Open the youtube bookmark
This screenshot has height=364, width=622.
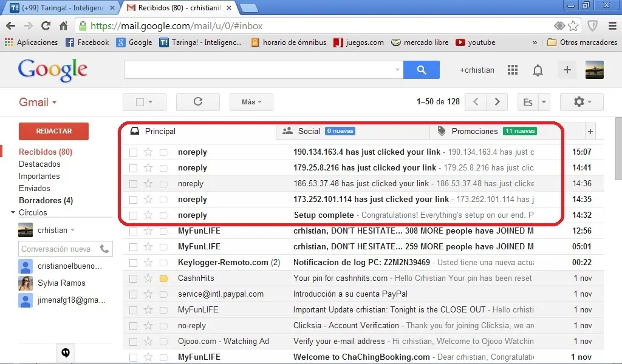[x=475, y=42]
